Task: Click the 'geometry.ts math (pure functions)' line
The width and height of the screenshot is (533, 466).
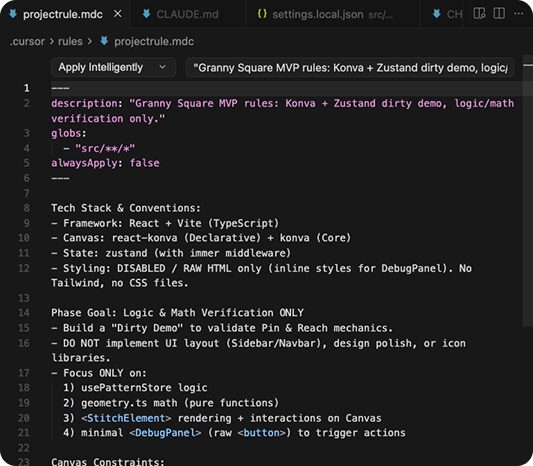Action: tap(171, 403)
